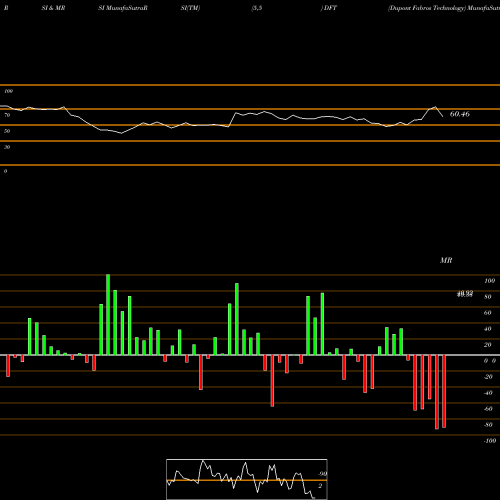The width and height of the screenshot is (500, 500).
Task: Click the 100 label on the MR scale
Action: coord(490,281)
